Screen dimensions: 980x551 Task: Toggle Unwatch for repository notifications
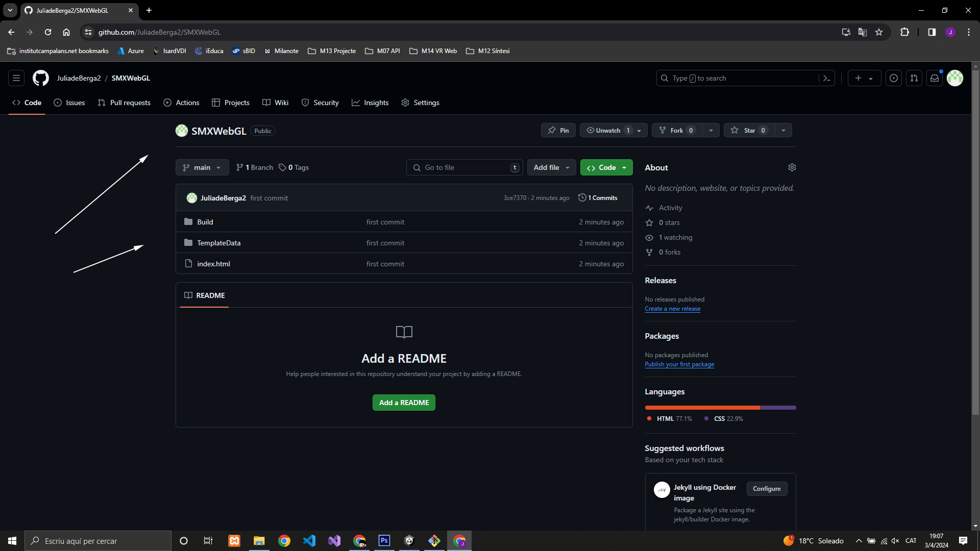[608, 130]
